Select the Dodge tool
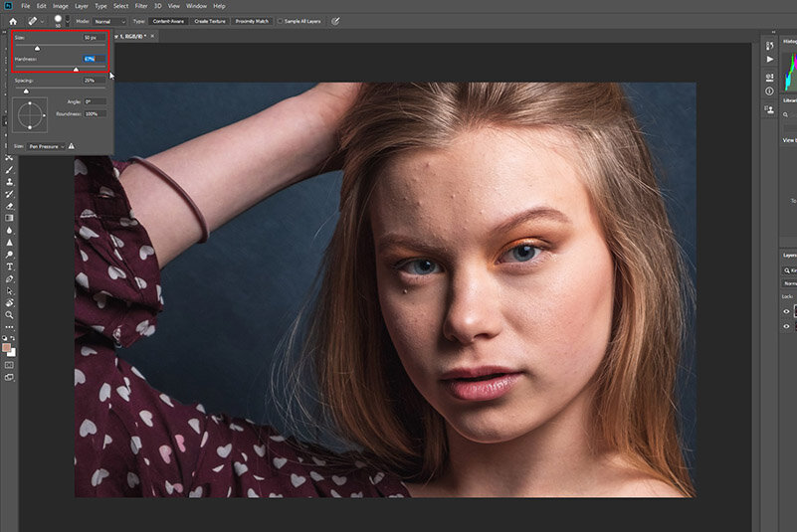Viewport: 797px width, 532px height. coord(9,255)
